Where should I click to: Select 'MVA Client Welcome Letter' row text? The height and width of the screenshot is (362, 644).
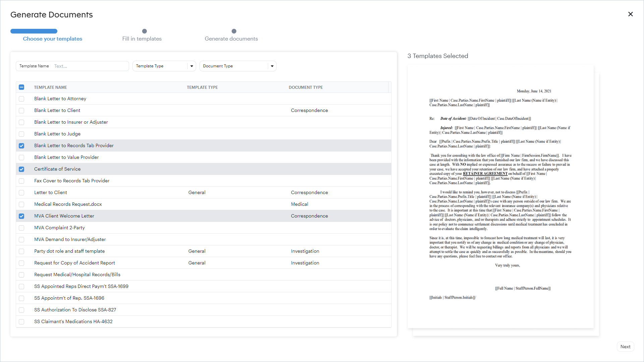tap(64, 216)
